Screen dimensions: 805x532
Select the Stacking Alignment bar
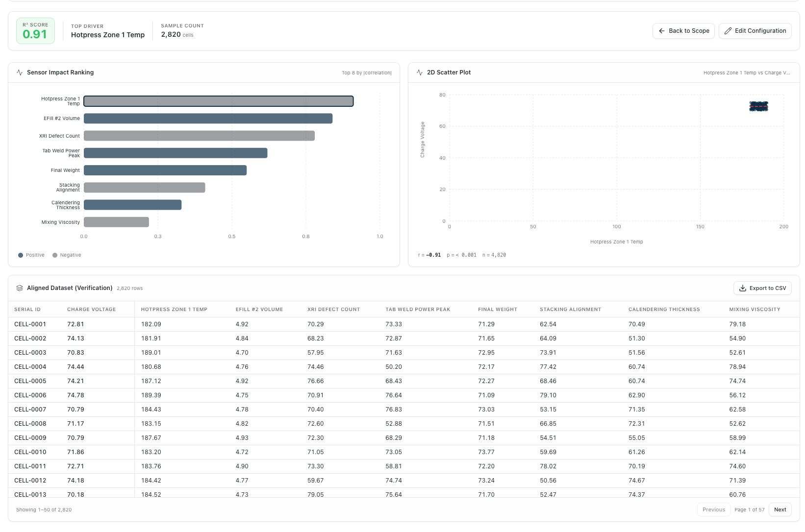[145, 188]
